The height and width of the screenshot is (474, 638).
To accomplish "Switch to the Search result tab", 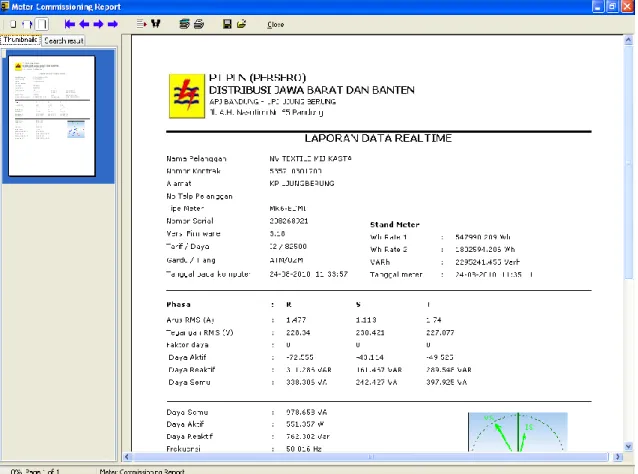I will (64, 41).
